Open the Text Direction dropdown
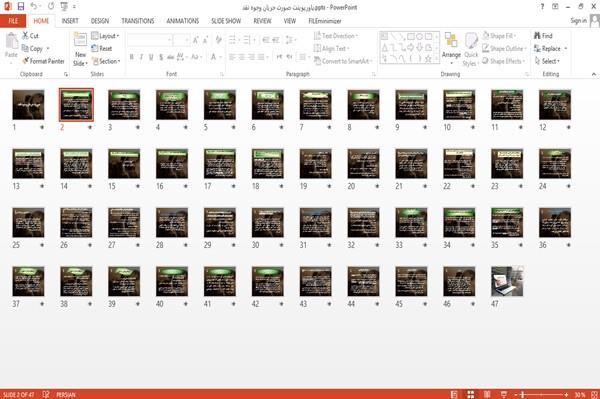 click(x=336, y=36)
